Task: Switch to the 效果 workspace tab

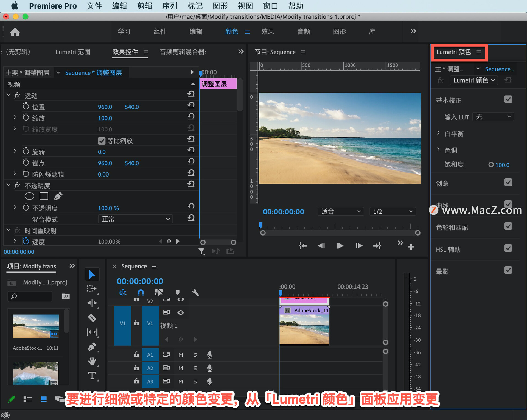Action: pos(267,32)
